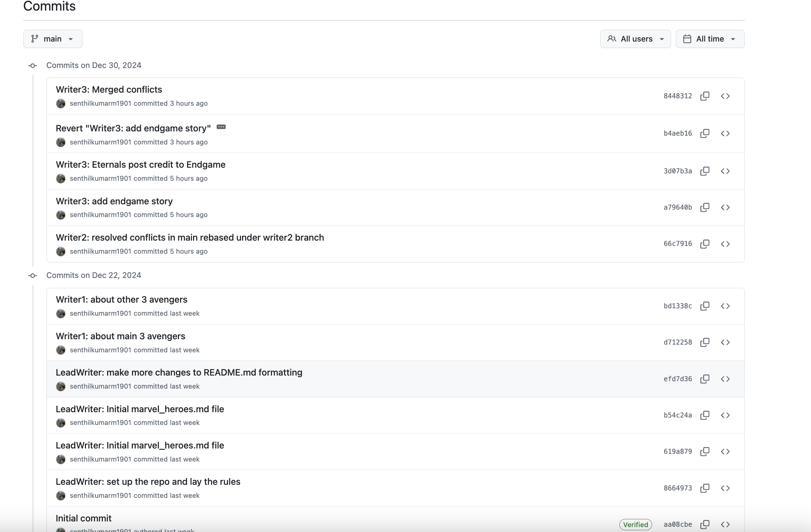Viewport: 811px width, 532px height.
Task: Copy full SHA for commit efd7d36
Action: (x=705, y=379)
